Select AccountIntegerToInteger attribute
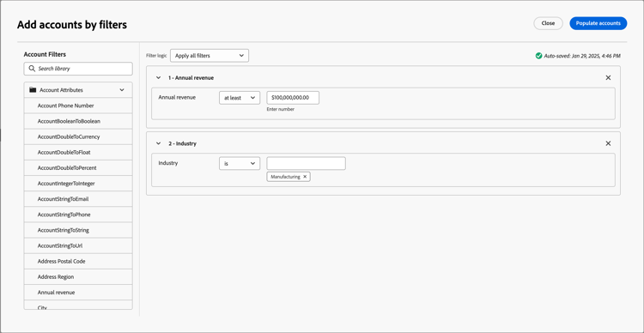Screen dimensions: 644x333 click(x=78, y=184)
